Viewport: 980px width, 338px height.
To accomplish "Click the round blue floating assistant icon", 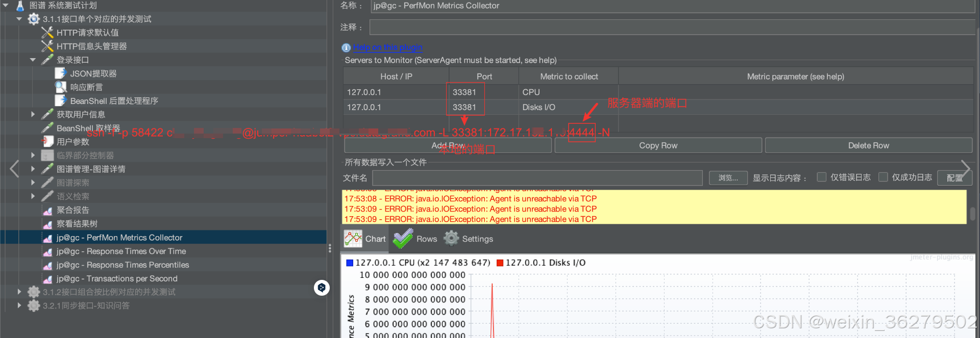I will [322, 288].
